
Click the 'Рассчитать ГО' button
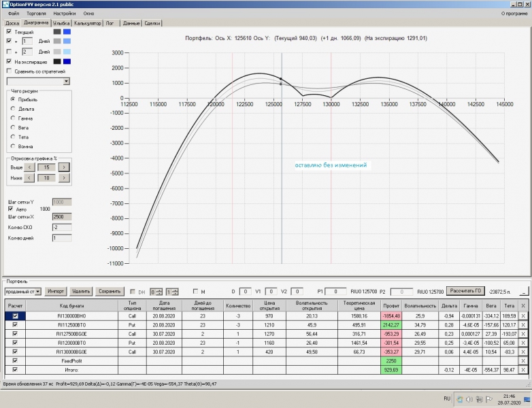464,291
